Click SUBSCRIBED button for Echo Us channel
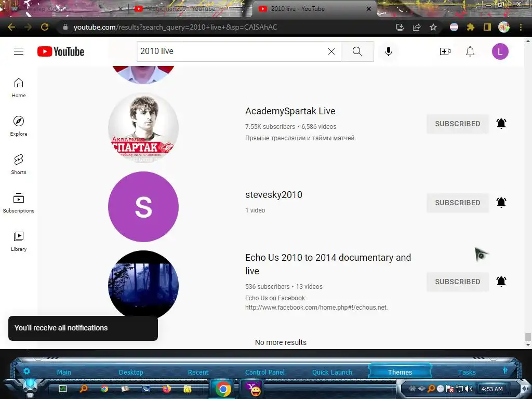Viewport: 532px width, 399px height. (457, 282)
